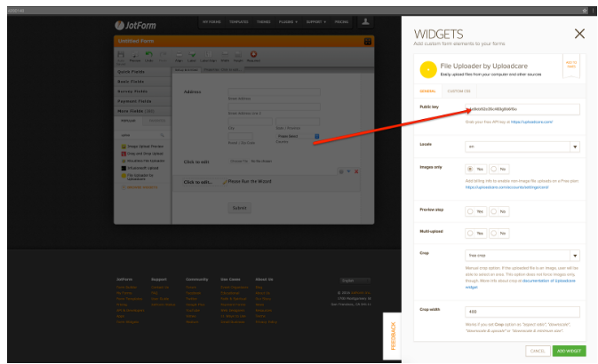Open the uploadcare.com API key link
This screenshot has width=598, height=364.
[531, 122]
